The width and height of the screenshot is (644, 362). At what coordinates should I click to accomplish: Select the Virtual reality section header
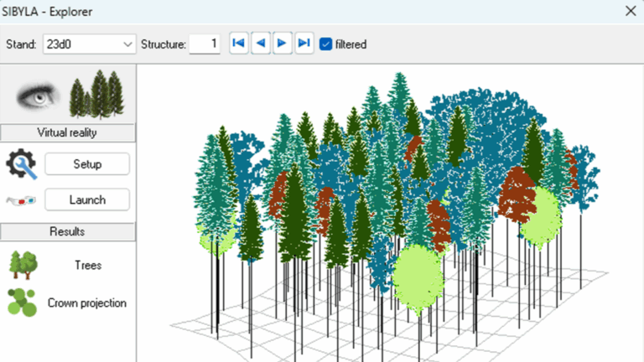(68, 132)
